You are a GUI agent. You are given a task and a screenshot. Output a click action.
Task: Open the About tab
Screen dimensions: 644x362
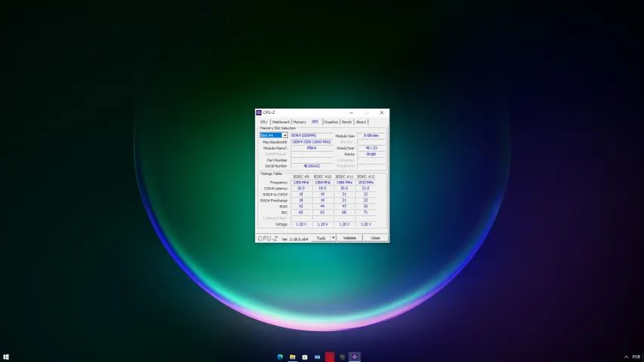[361, 122]
